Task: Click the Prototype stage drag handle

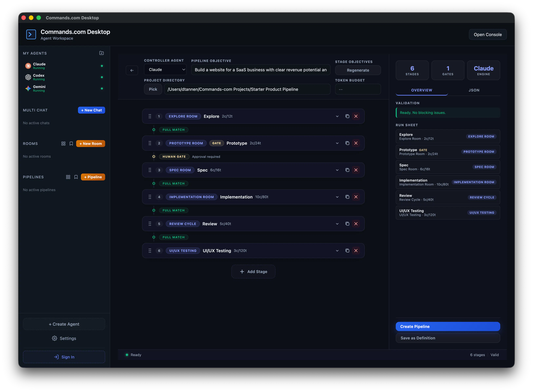Action: point(150,143)
